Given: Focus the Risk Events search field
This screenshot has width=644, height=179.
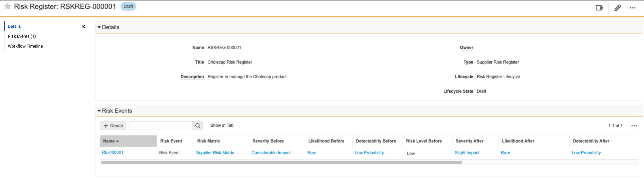Looking at the screenshot, I should coord(161,126).
